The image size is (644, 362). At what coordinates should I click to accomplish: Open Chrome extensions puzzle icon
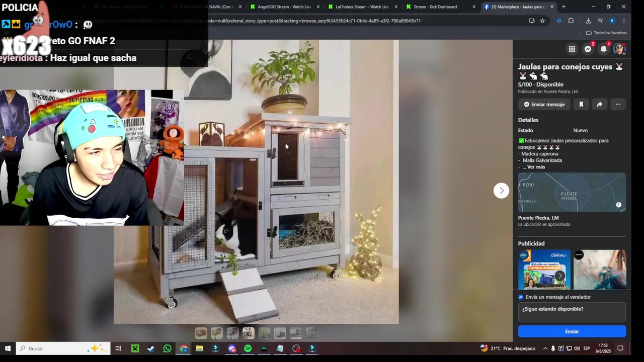pos(571,21)
